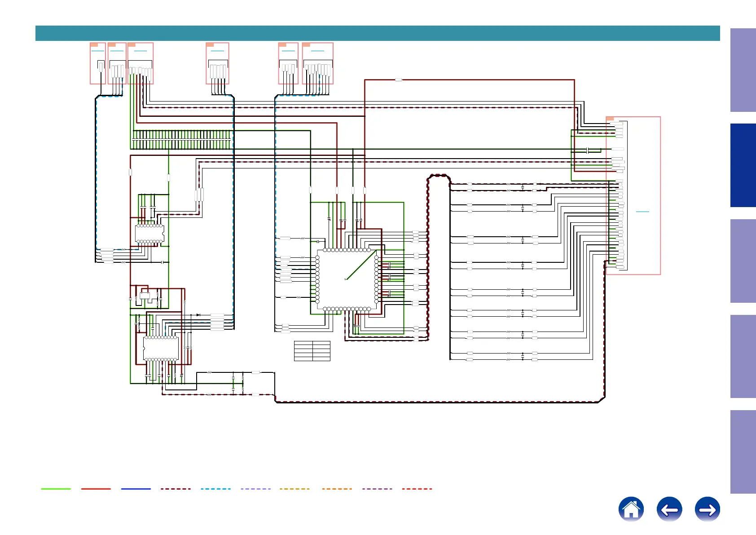Open the topmost purple side tab
This screenshot has height=535, width=756.
coord(743,70)
